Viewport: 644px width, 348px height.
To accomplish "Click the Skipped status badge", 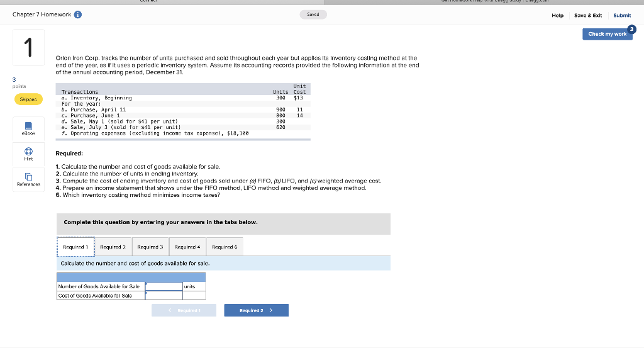I will pos(28,99).
